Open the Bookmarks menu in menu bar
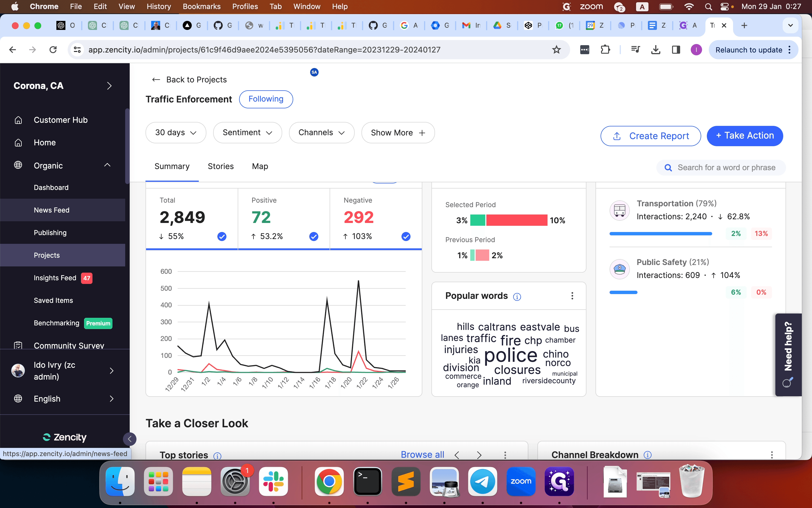Screen dimensions: 812x508 click(201, 6)
